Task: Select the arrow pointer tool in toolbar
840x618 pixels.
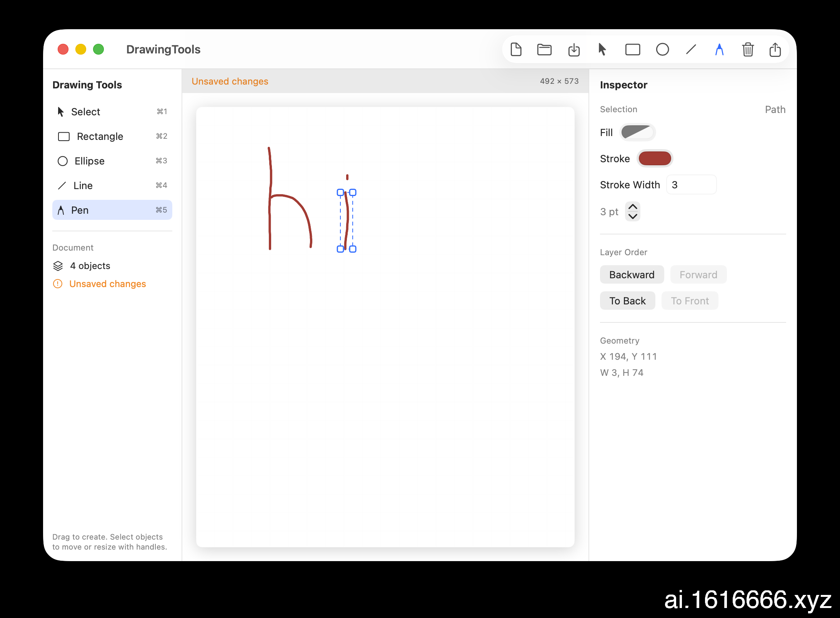Action: pyautogui.click(x=602, y=50)
